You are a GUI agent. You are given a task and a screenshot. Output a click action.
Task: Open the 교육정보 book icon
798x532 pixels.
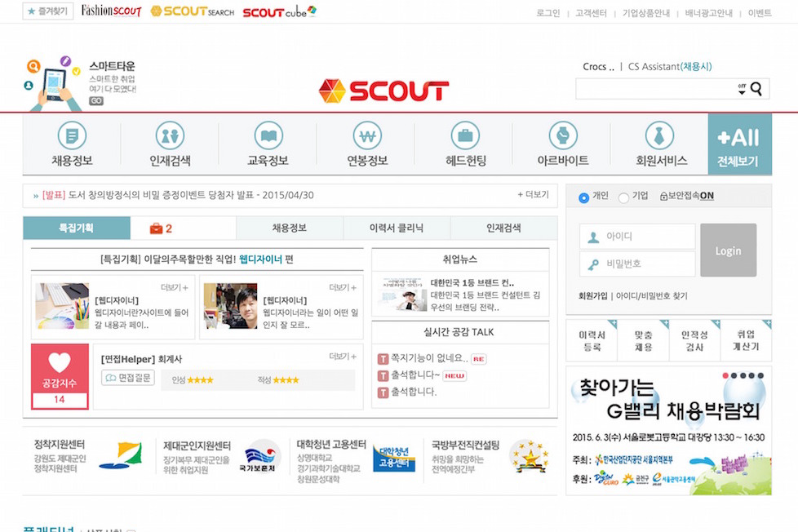(268, 135)
